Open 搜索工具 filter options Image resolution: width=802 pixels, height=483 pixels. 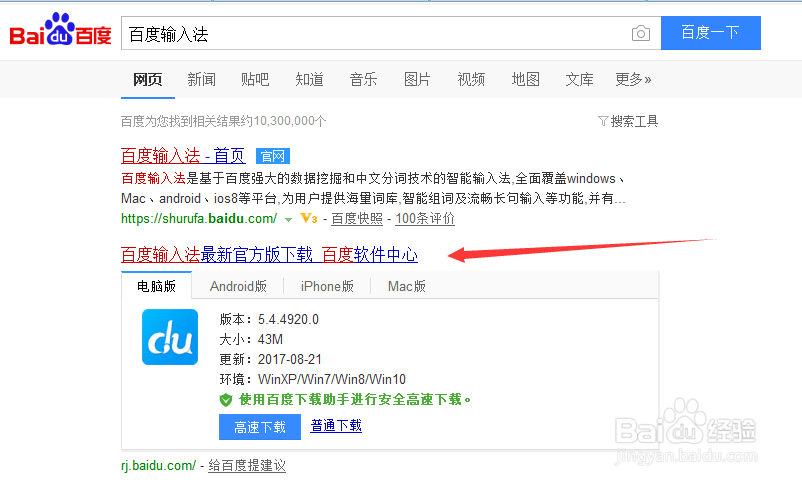(x=628, y=121)
